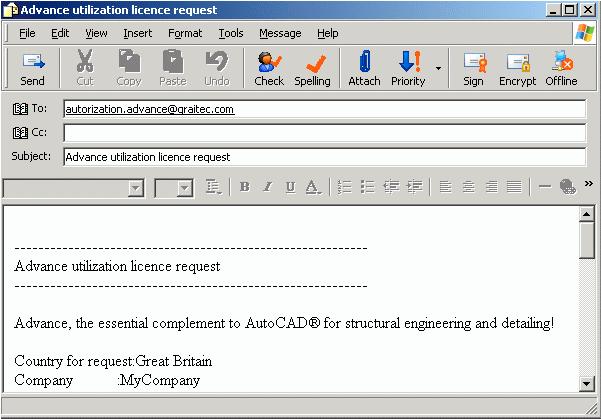Viewport: 601px width, 419px height.
Task: Close the message window
Action: click(x=588, y=10)
